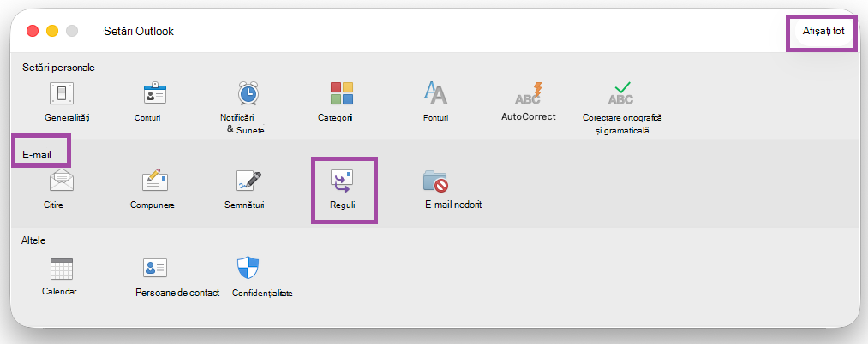Open the Calendar settings icon
This screenshot has width=868, height=344.
pyautogui.click(x=62, y=268)
